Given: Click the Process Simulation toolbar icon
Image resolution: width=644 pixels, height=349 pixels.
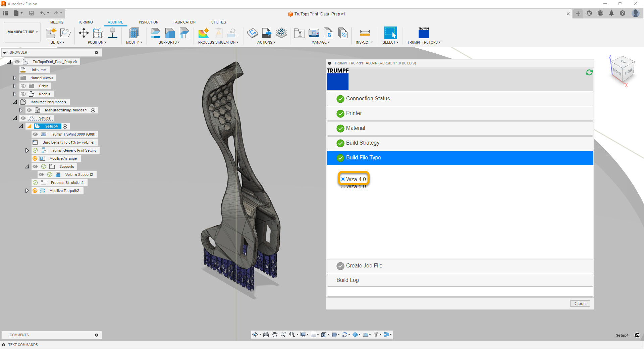Looking at the screenshot, I should tap(204, 33).
